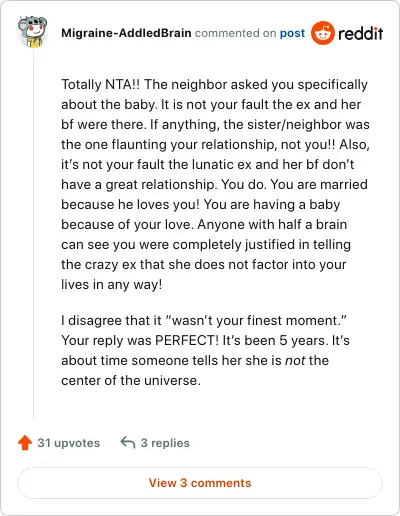Click the italicized word "not"
The width and height of the screenshot is (400, 516).
click(295, 361)
